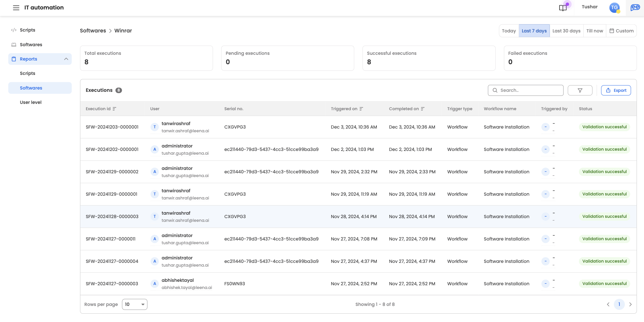
Task: Open the Custom date range picker
Action: pyautogui.click(x=621, y=31)
